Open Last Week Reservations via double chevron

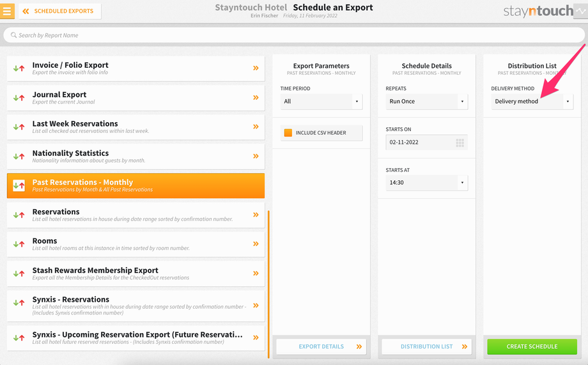click(x=256, y=127)
